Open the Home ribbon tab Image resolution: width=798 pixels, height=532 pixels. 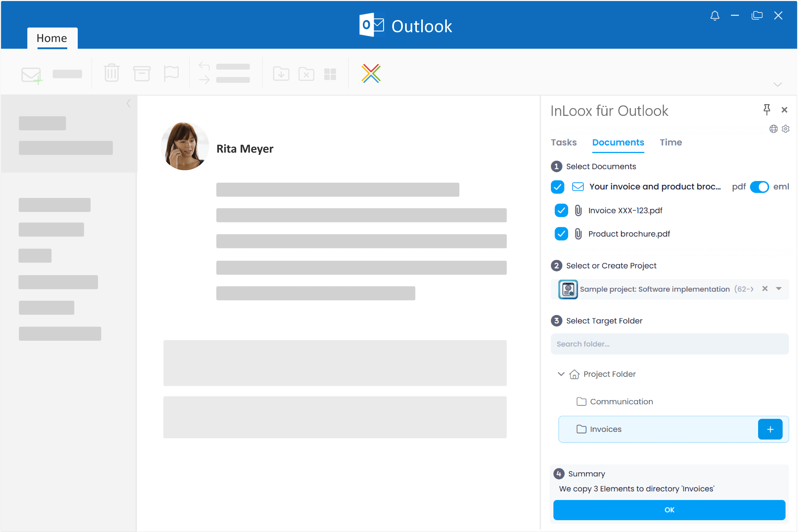pyautogui.click(x=52, y=38)
